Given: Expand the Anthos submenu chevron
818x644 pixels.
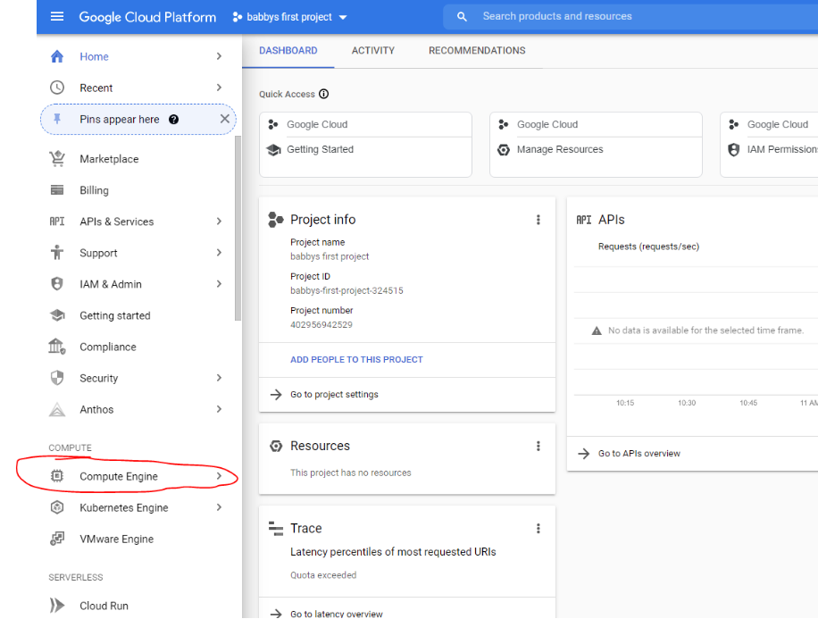Looking at the screenshot, I should coord(219,409).
